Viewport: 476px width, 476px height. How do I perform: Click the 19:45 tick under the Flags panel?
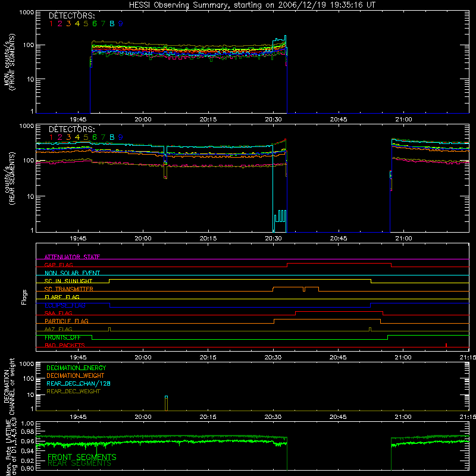click(78, 358)
